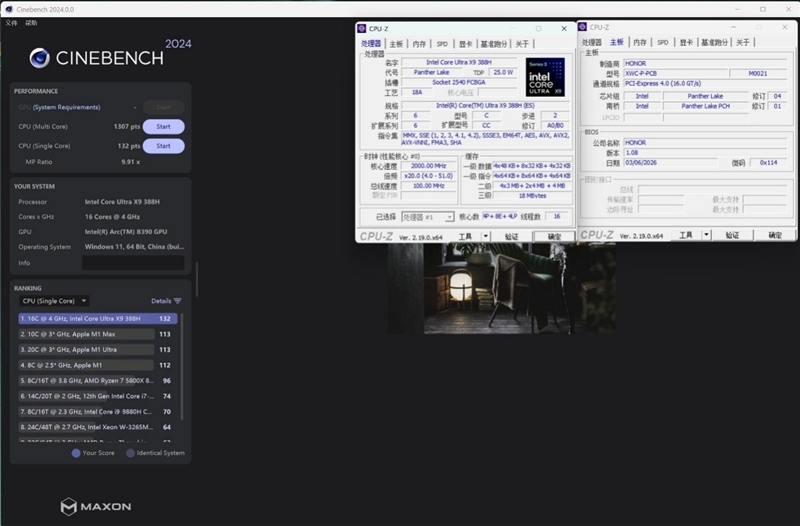This screenshot has height=526, width=800.
Task: Click the PCI-Express 4.0 bus spec field
Action: 705,83
